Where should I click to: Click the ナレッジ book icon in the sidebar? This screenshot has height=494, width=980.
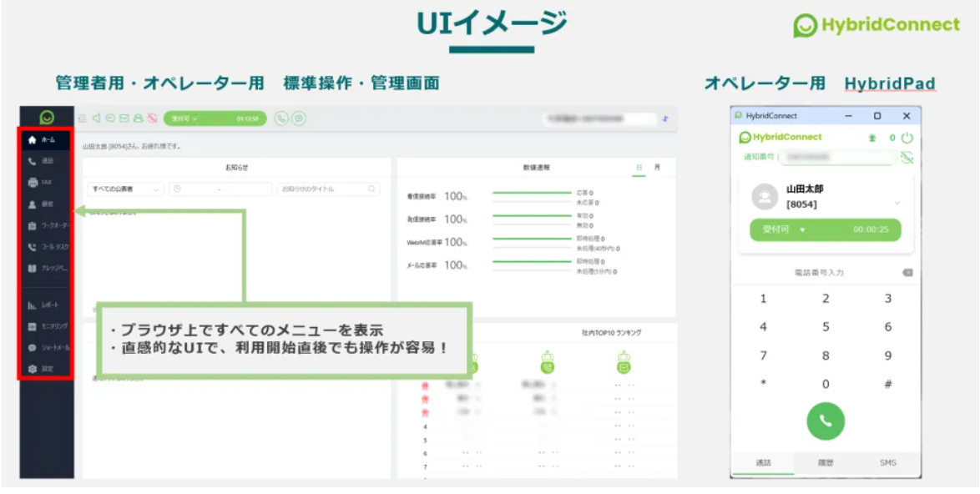pyautogui.click(x=33, y=269)
